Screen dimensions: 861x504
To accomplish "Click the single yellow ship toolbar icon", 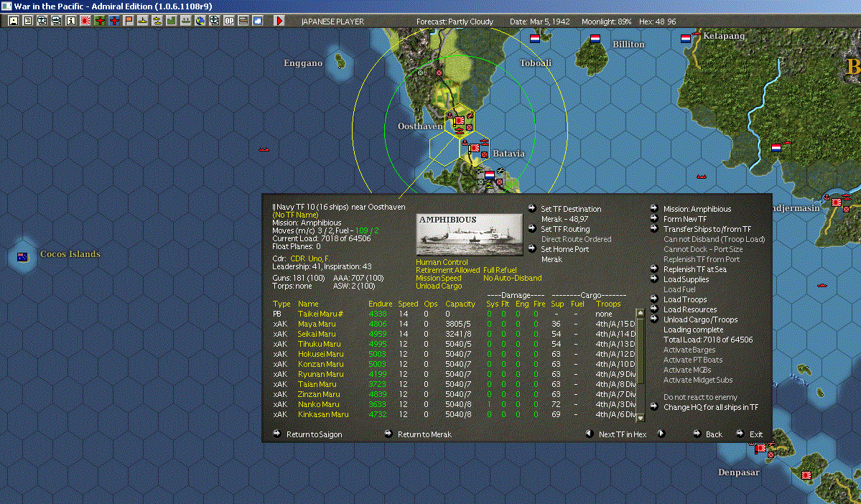I will [142, 21].
